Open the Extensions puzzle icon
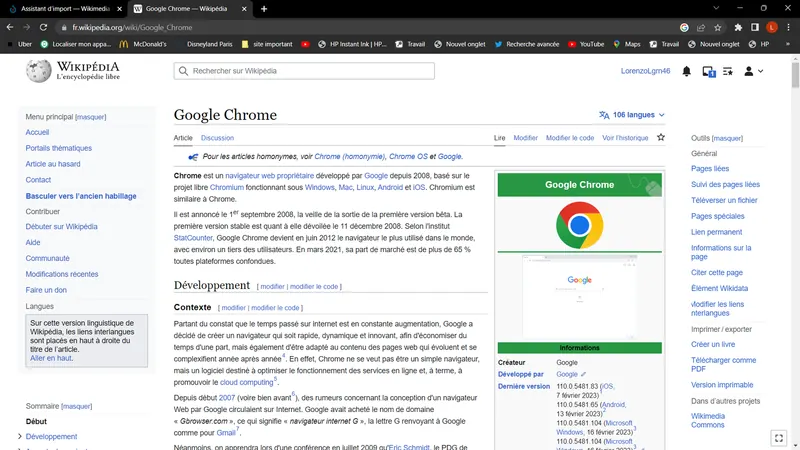The height and width of the screenshot is (450, 800). [738, 28]
